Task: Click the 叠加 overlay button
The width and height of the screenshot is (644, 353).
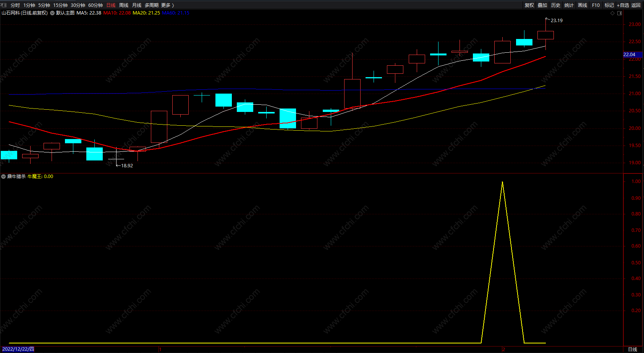Action: click(x=542, y=5)
